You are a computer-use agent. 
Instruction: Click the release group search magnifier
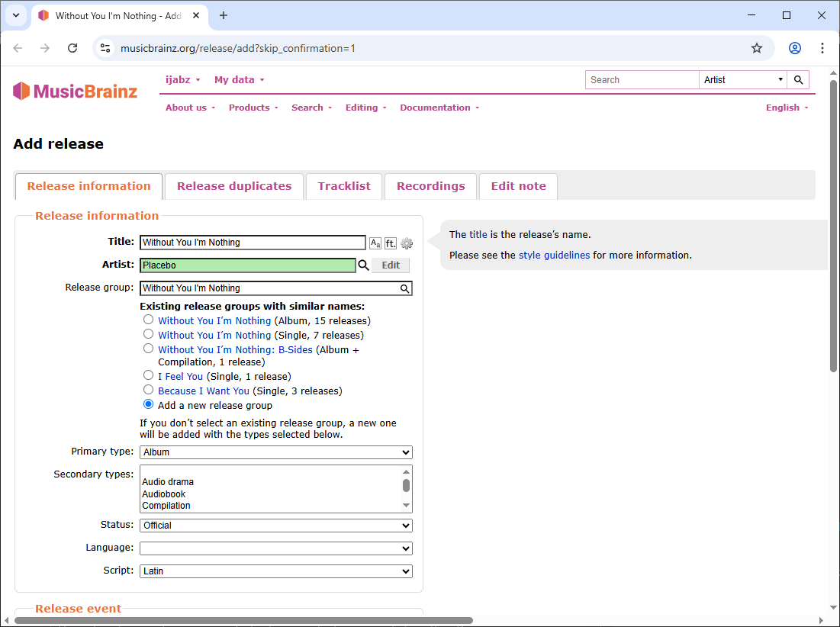point(405,288)
